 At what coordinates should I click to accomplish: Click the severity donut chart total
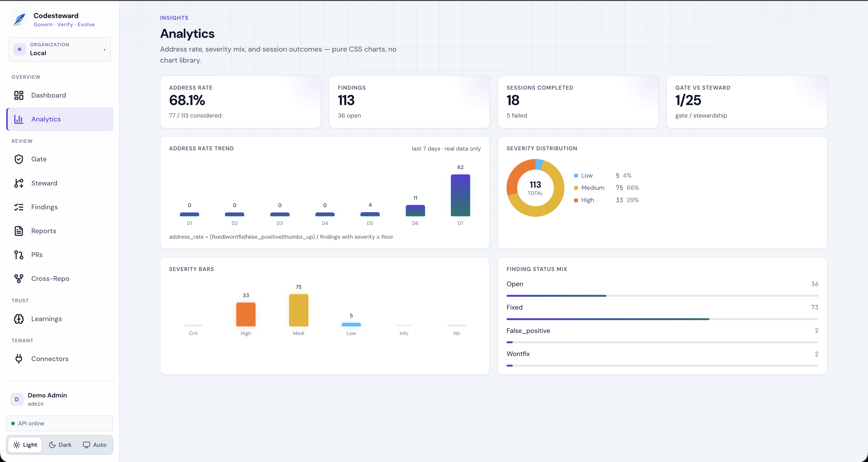(535, 188)
